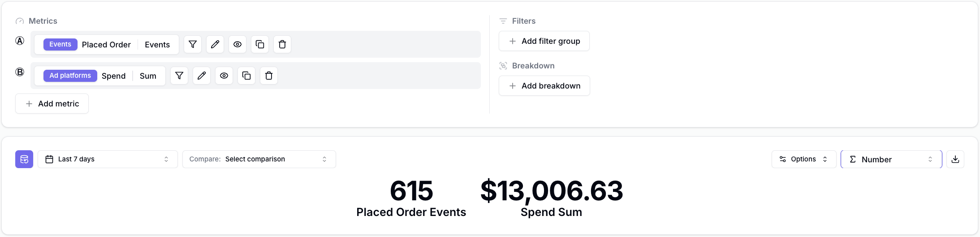Click the Add breakdown button
The image size is (980, 237).
pos(544,86)
